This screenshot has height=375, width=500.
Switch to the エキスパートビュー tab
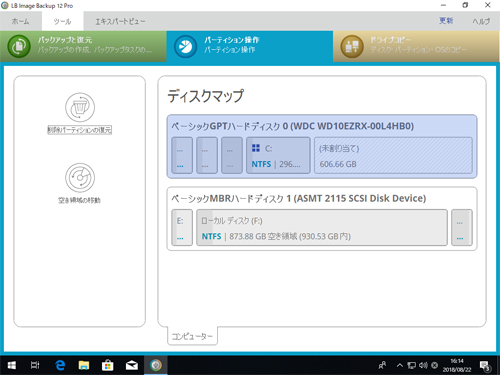120,21
